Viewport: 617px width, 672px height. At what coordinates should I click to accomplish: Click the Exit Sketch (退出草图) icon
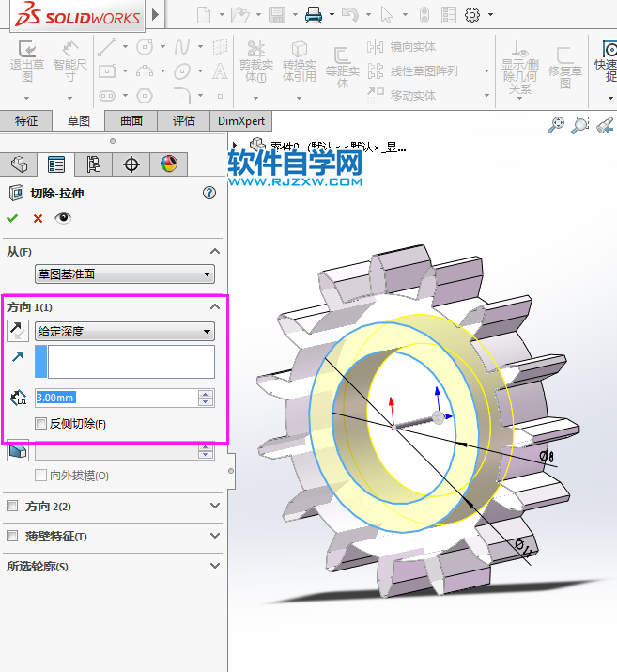pyautogui.click(x=27, y=49)
